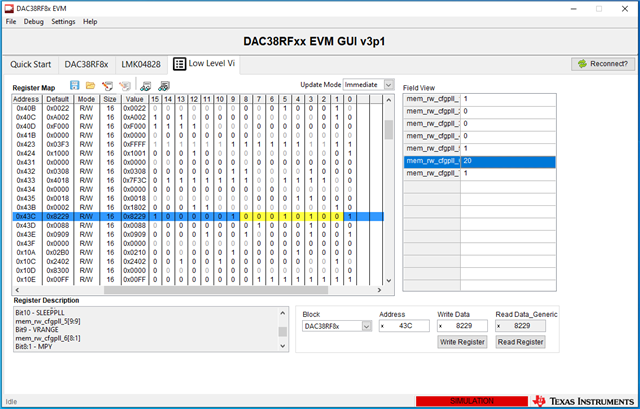
Task: Open the Help menu
Action: tap(90, 22)
